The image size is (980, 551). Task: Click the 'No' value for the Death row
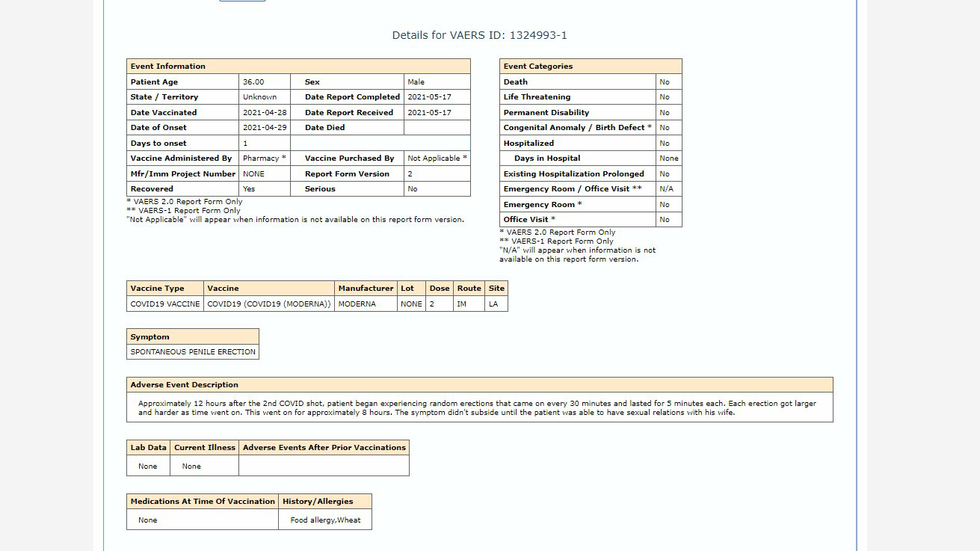tap(668, 81)
